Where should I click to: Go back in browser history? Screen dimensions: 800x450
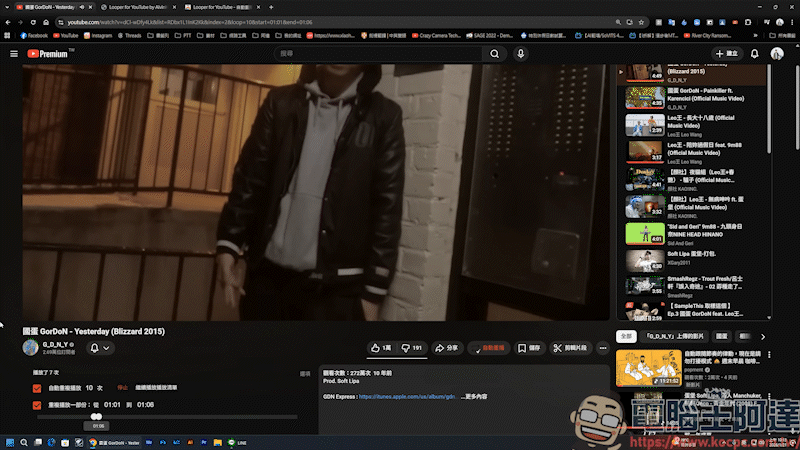8,22
